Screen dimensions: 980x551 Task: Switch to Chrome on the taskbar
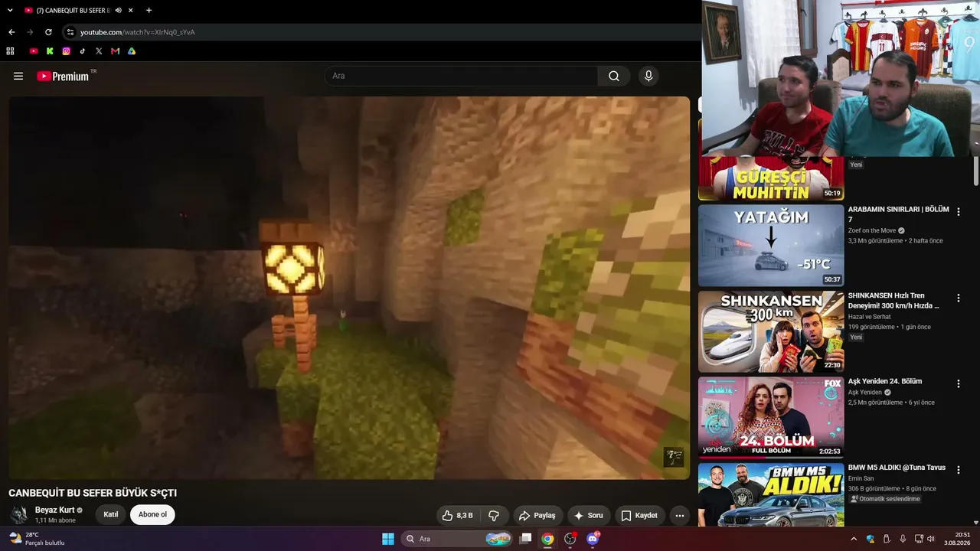tap(547, 539)
